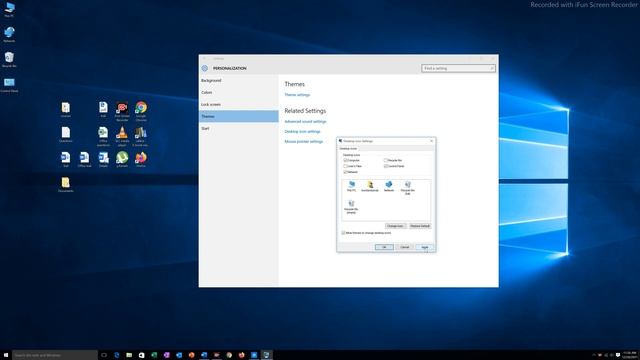Select the VLC media player desktop shortcut
Viewport: 640px width, 360px height.
122,136
